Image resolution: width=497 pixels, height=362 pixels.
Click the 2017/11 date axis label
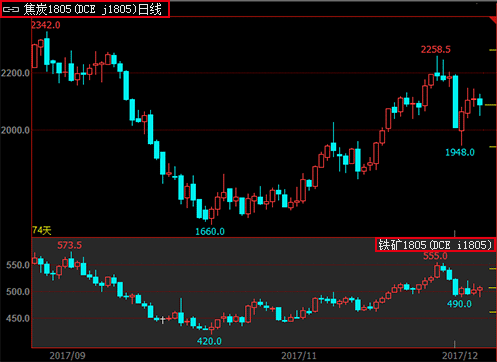(x=298, y=356)
